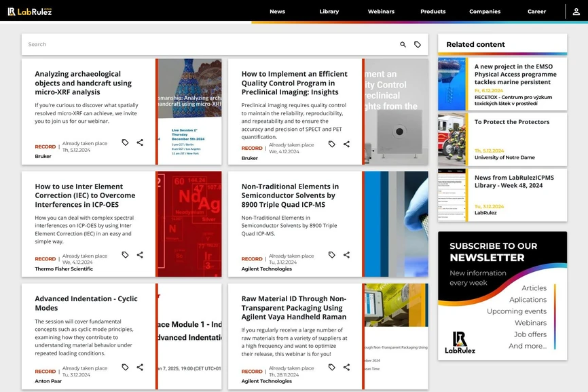Click the LabRulez logo in the header

click(30, 12)
